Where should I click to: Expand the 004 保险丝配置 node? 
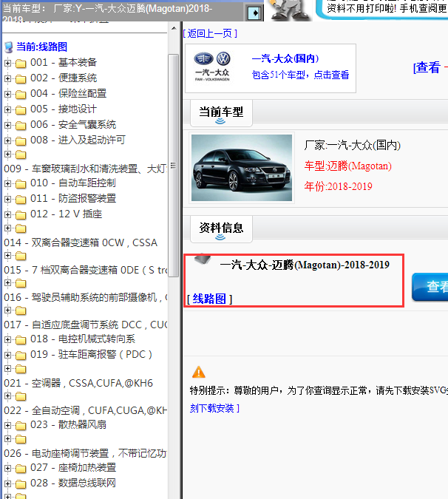click(7, 94)
